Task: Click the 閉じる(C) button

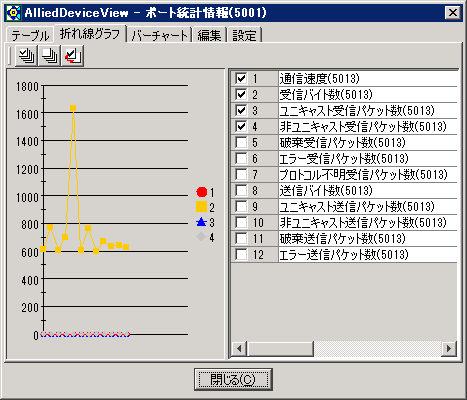Action: tap(233, 379)
